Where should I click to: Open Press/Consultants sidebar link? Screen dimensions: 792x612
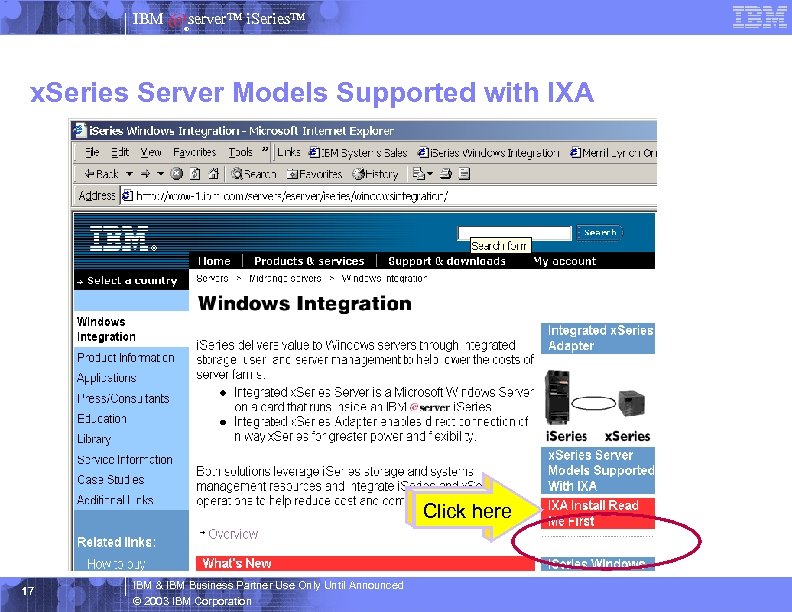pyautogui.click(x=123, y=398)
